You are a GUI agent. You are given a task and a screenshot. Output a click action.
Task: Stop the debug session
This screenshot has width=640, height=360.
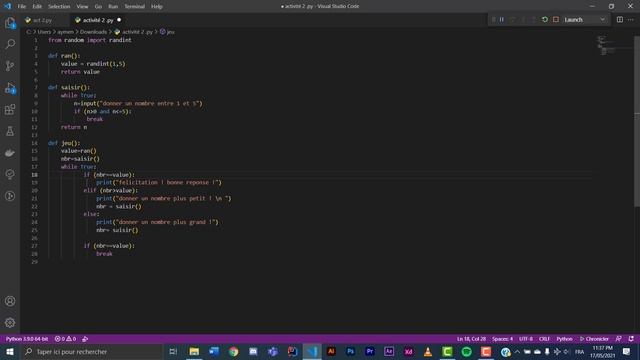click(556, 20)
